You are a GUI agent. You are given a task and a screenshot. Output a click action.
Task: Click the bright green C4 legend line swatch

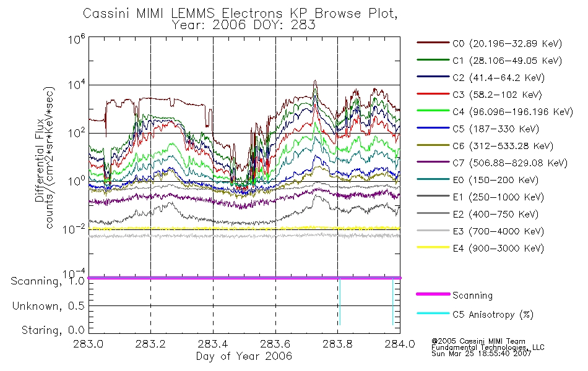(x=433, y=111)
